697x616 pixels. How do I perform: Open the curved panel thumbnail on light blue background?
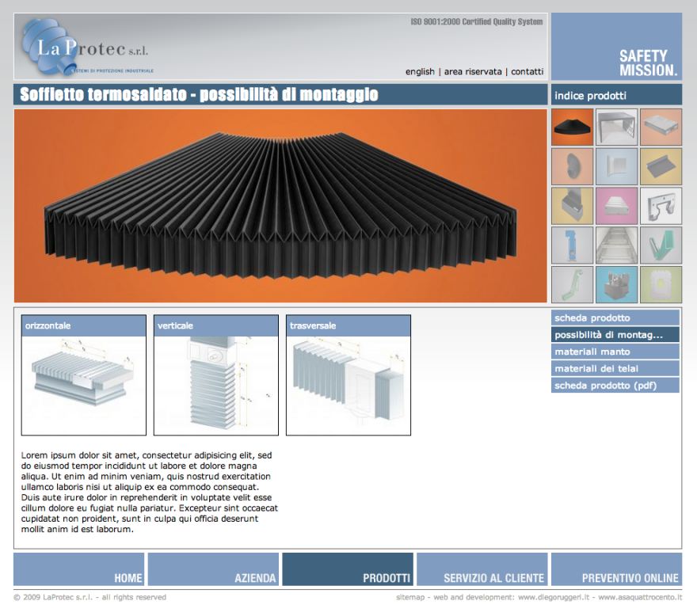coord(616,166)
